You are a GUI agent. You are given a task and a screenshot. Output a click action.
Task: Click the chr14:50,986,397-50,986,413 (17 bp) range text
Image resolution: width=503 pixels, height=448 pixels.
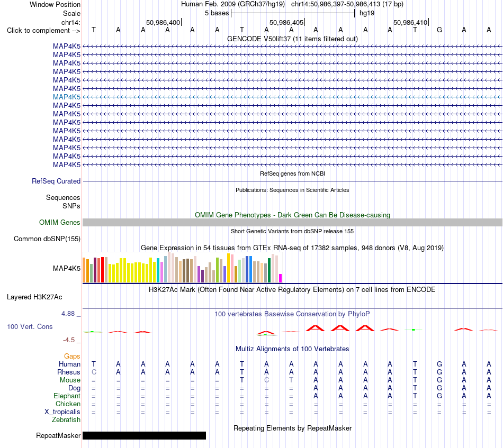coord(347,4)
